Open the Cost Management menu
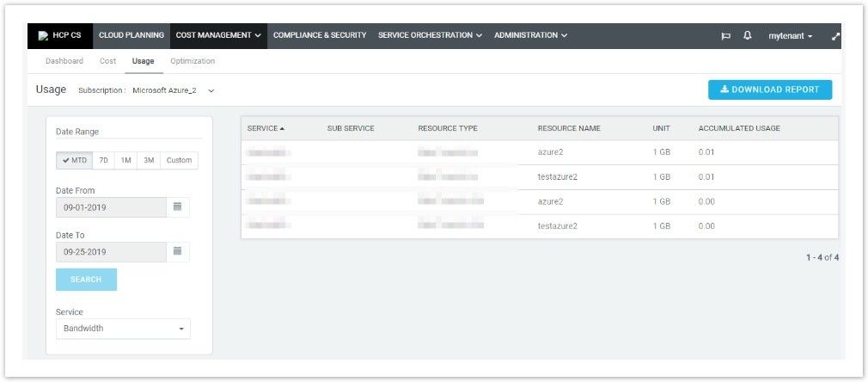The image size is (868, 382). pyautogui.click(x=218, y=36)
